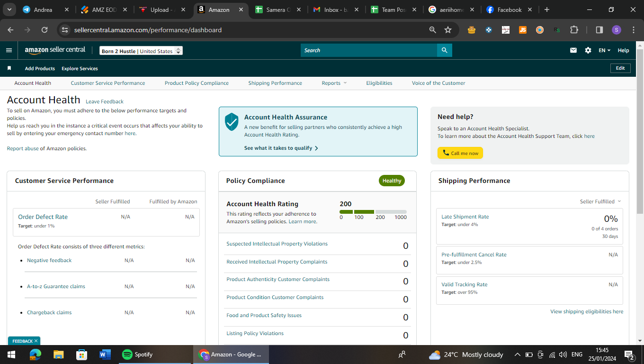The image size is (644, 364).
Task: Open Word from the taskbar
Action: 105,355
